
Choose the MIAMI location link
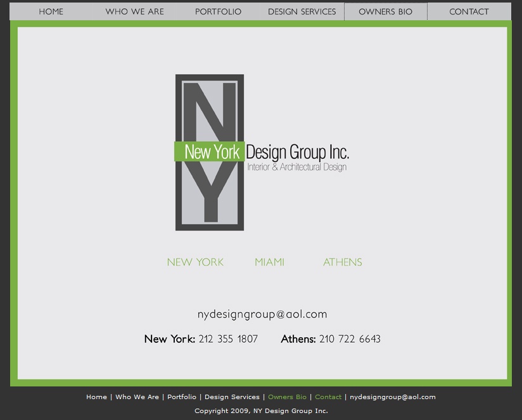(x=269, y=262)
